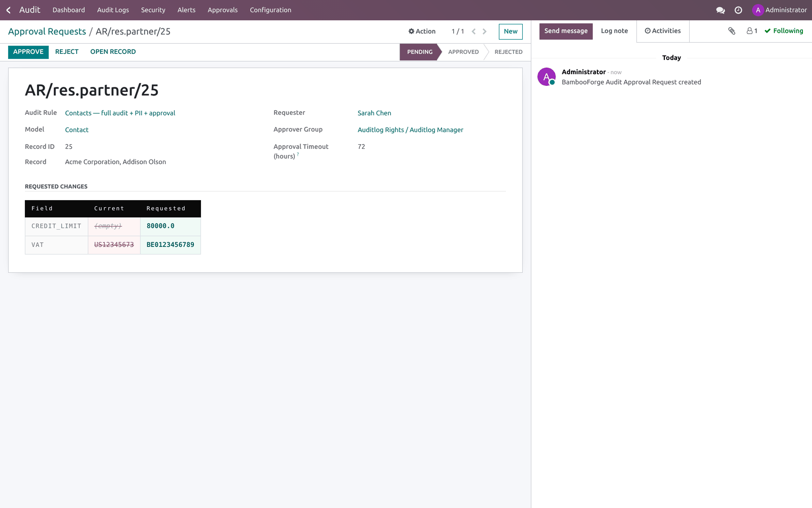Open the activities clock icon in top bar
Screen dimensions: 812x508
[x=738, y=10]
